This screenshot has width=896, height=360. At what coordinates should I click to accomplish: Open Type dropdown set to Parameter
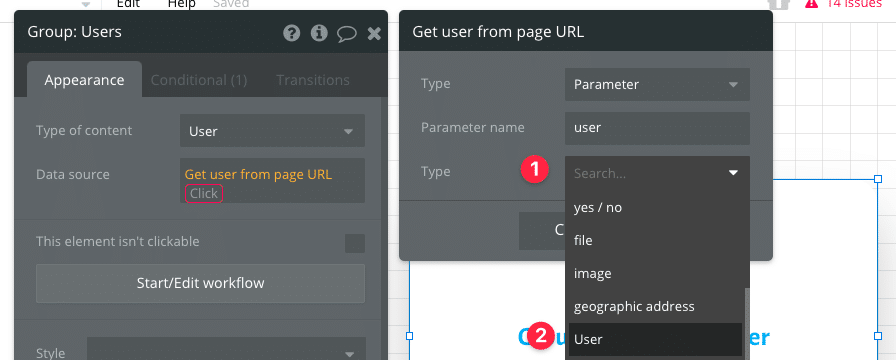coord(657,85)
